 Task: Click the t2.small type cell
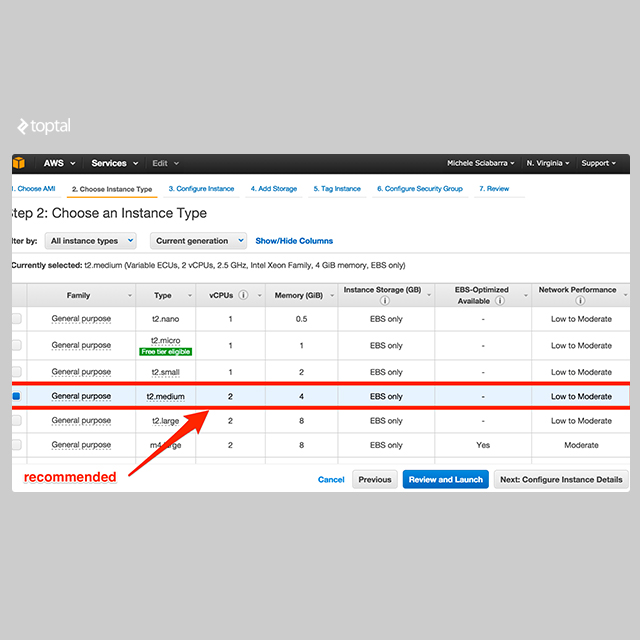[165, 372]
